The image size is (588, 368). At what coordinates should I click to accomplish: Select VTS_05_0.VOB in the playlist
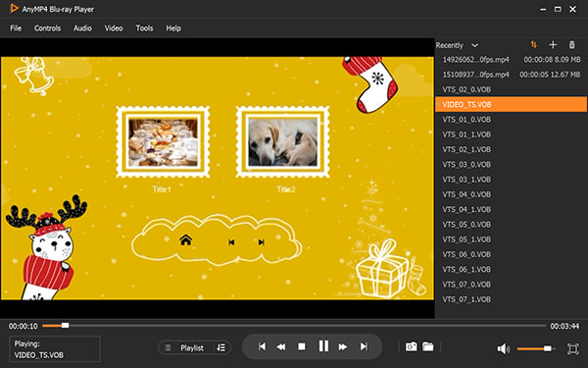[x=512, y=225]
